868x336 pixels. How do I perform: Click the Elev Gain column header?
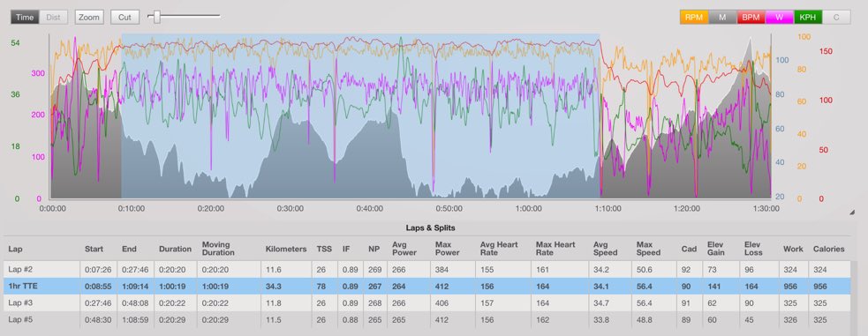[x=717, y=249]
